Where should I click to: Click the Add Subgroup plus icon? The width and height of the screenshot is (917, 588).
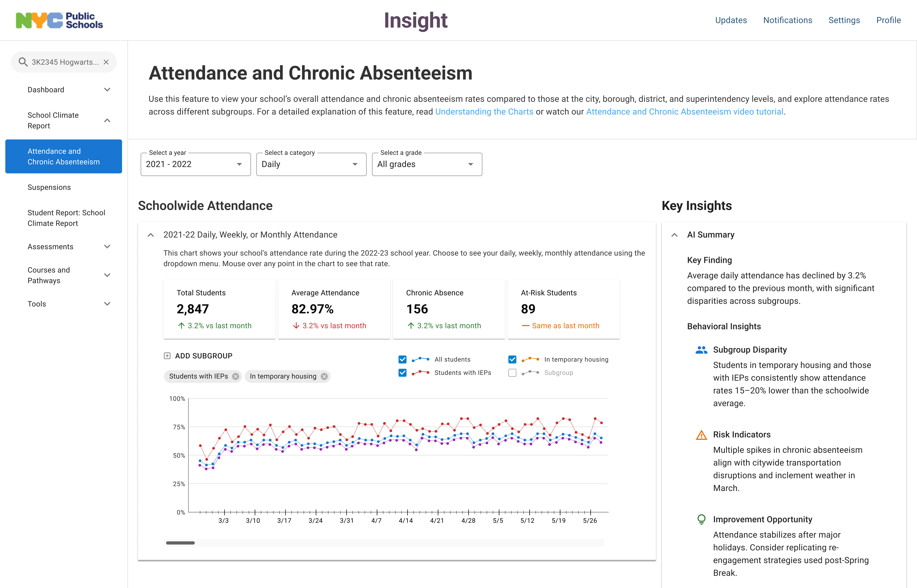point(167,356)
